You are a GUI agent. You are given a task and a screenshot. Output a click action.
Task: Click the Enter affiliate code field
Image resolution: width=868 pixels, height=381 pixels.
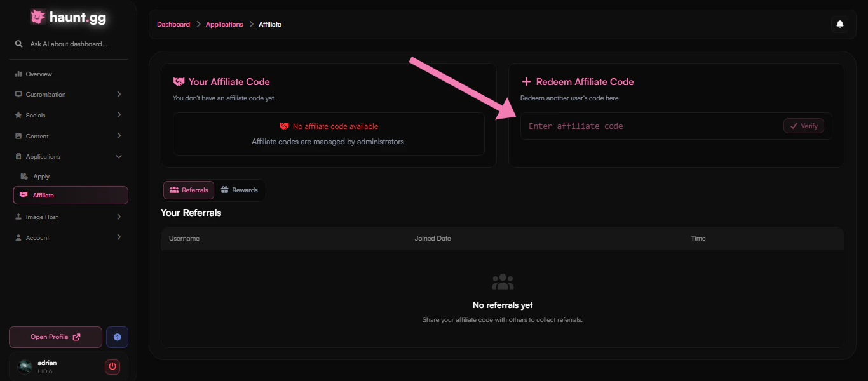635,126
